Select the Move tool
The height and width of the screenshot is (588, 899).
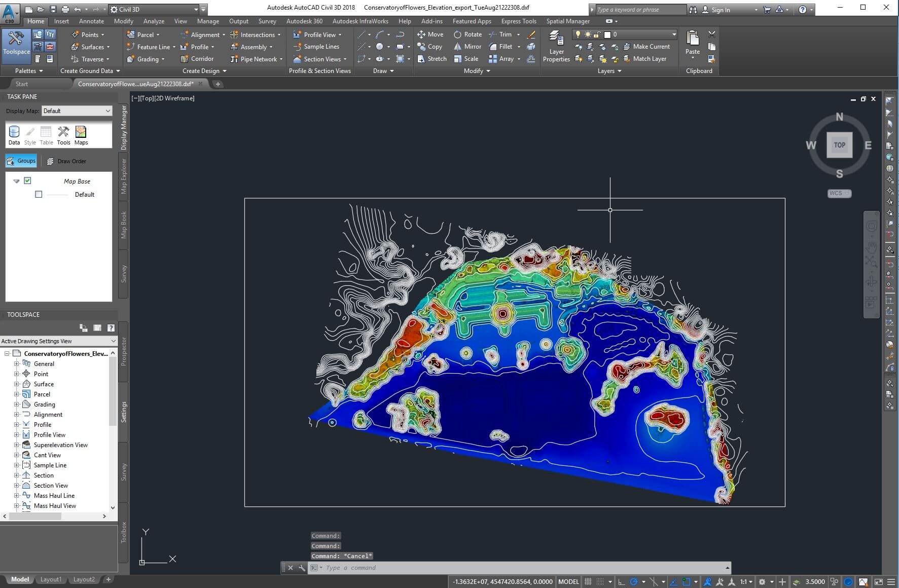(x=430, y=34)
